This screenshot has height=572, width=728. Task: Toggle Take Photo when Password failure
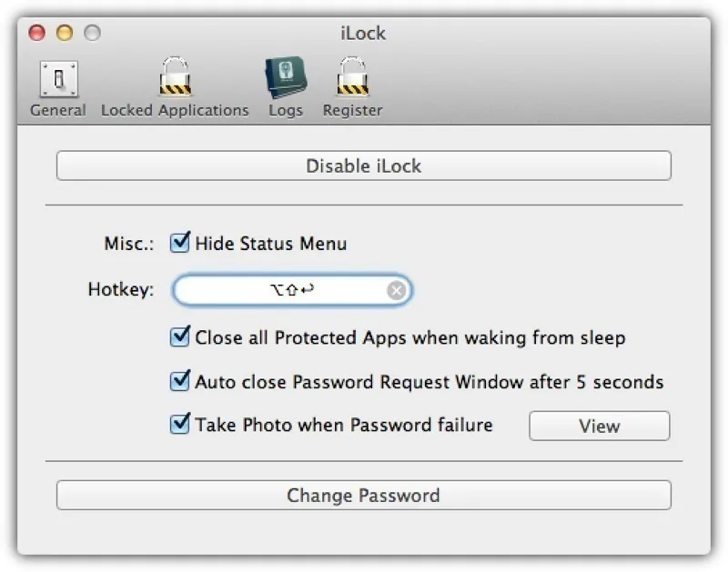178,425
